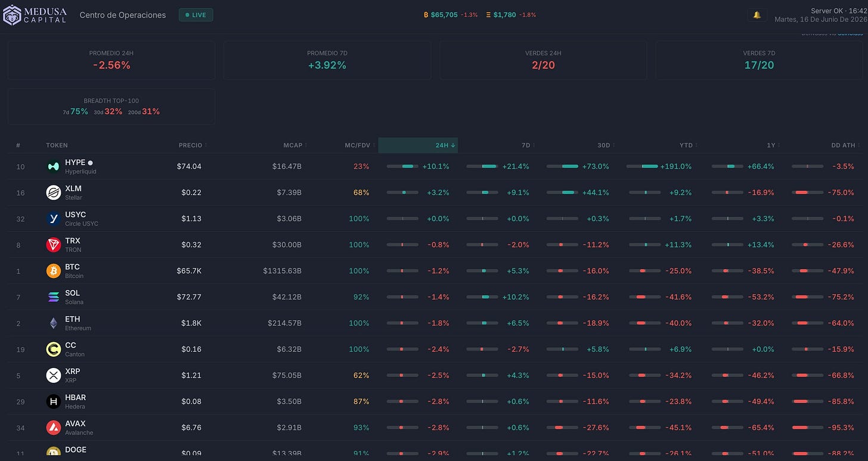
Task: Sort by the PRECIO column header
Action: [x=192, y=146]
